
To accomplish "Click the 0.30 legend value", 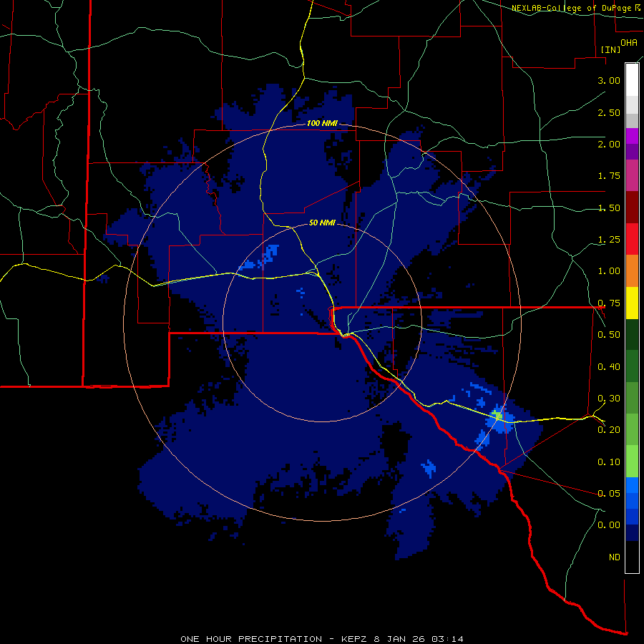I will coord(609,399).
